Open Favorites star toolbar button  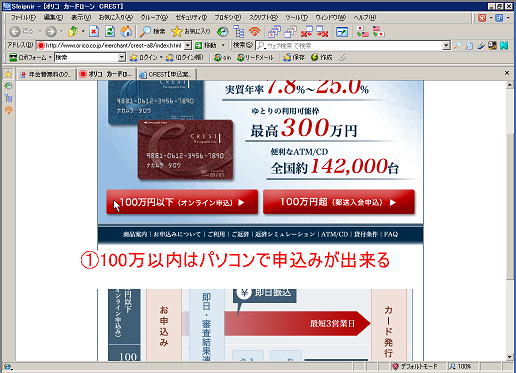pos(190,31)
